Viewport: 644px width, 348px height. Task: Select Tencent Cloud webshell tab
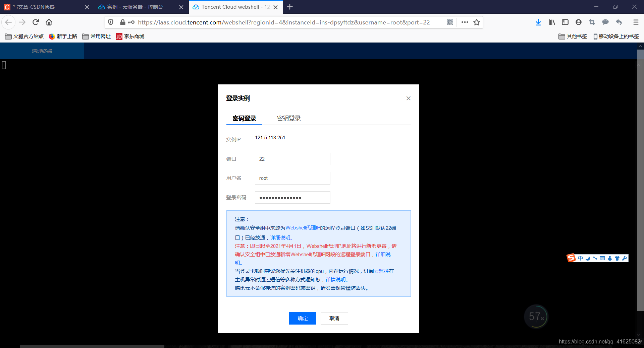(x=235, y=7)
